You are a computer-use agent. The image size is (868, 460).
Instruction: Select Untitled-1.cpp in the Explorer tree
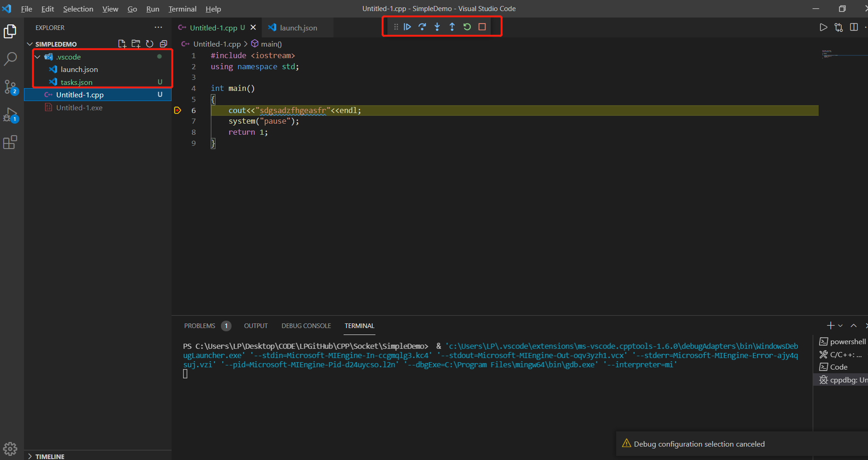pos(98,95)
